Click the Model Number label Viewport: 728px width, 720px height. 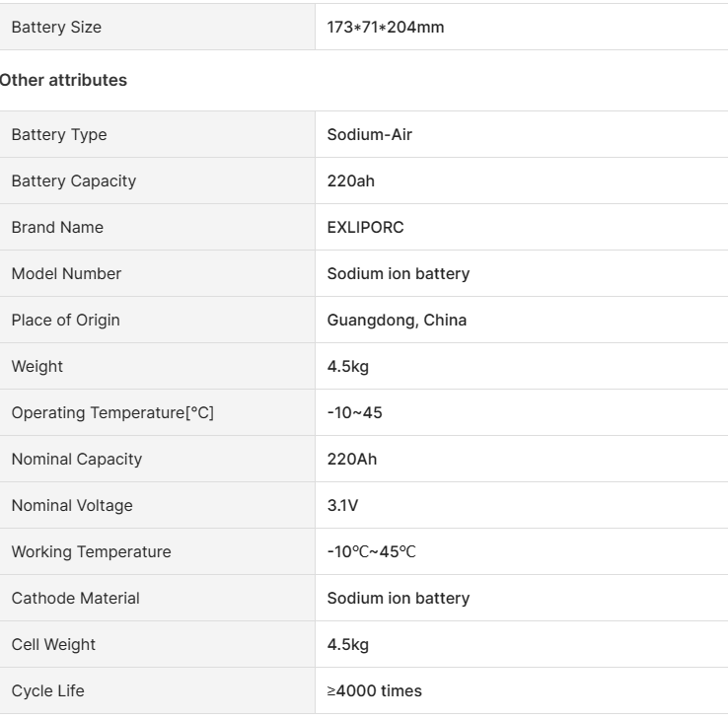pyautogui.click(x=66, y=273)
